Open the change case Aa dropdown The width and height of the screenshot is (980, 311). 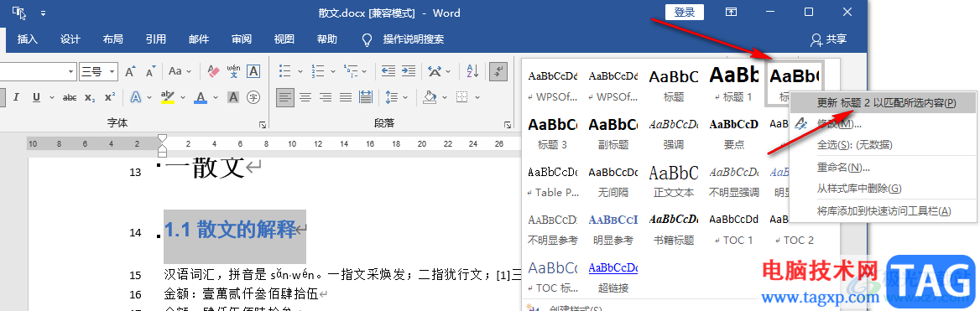point(180,71)
